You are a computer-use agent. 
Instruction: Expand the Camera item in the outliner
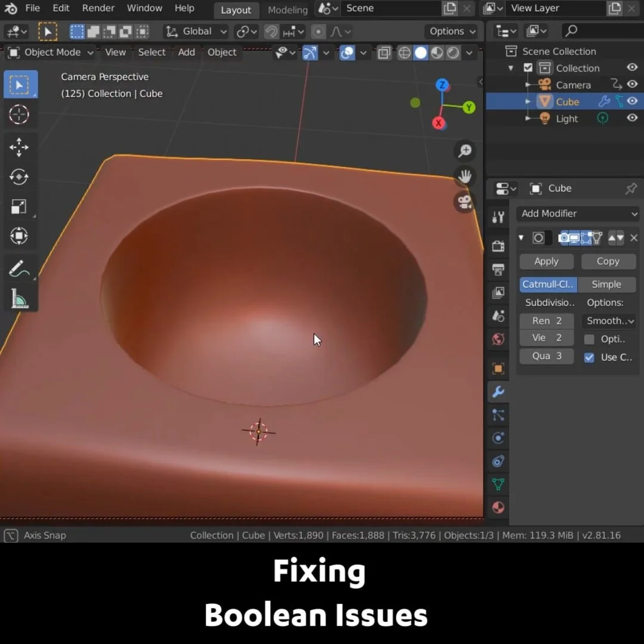pyautogui.click(x=528, y=85)
